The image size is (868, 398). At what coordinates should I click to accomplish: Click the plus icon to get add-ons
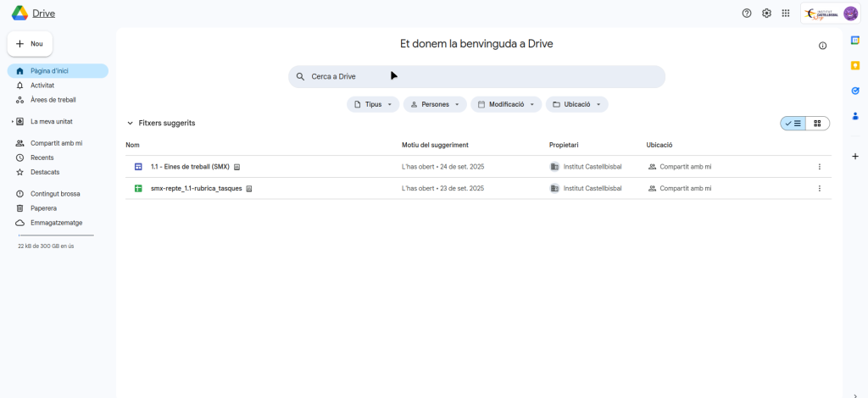[855, 156]
